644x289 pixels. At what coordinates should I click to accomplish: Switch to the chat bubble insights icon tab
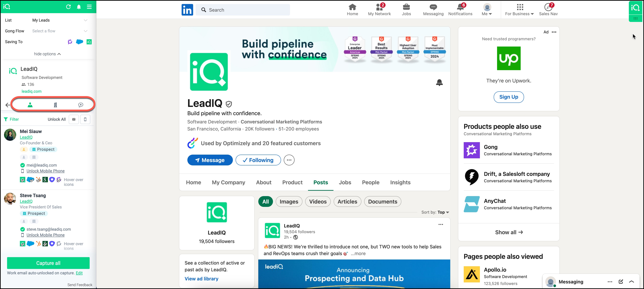81,105
